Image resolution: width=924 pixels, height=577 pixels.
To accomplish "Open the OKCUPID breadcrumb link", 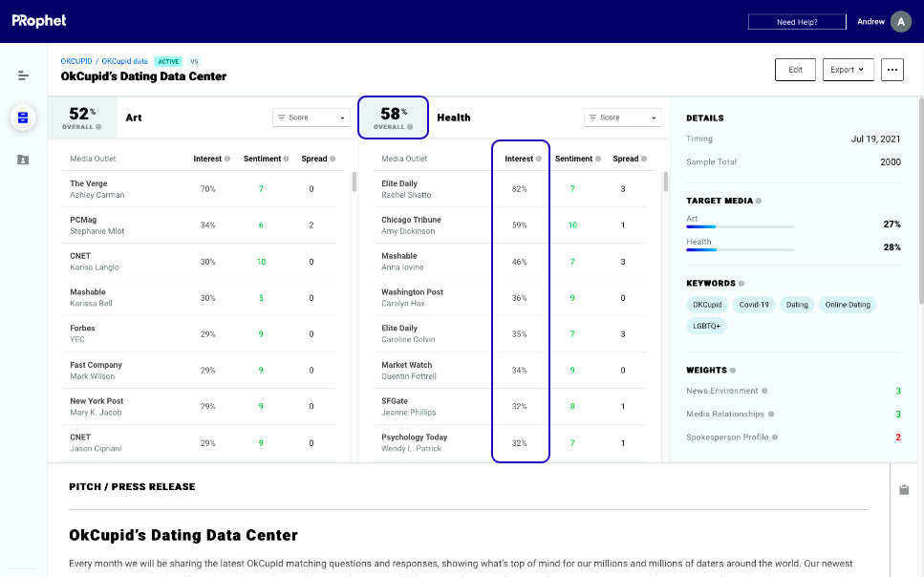I will [x=76, y=61].
